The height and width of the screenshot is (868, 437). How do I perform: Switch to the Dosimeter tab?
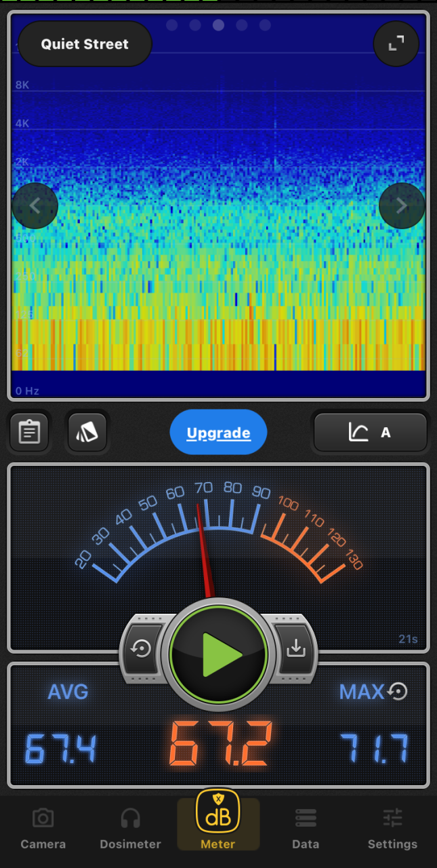(x=130, y=829)
